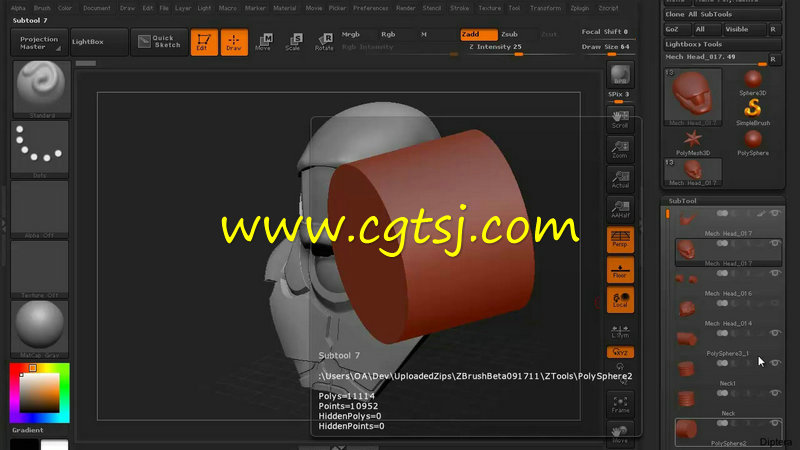Screen dimensions: 800x450
Task: Select the Rotate transform tool
Action: point(324,42)
